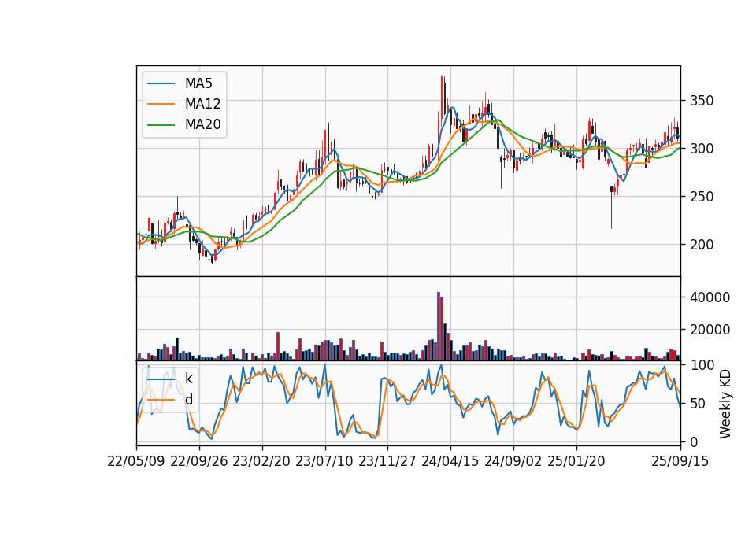Screen dimensions: 756x543
Task: Click the k legend label
Action: click(188, 379)
